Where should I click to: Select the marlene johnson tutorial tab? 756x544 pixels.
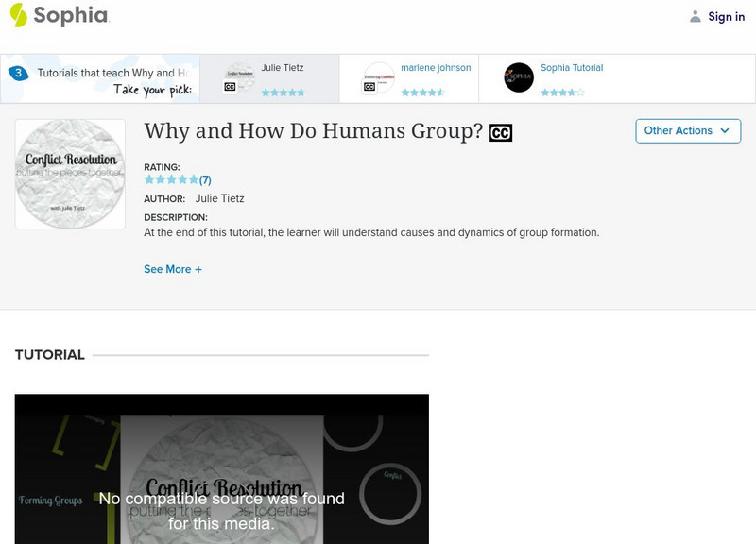(x=409, y=78)
